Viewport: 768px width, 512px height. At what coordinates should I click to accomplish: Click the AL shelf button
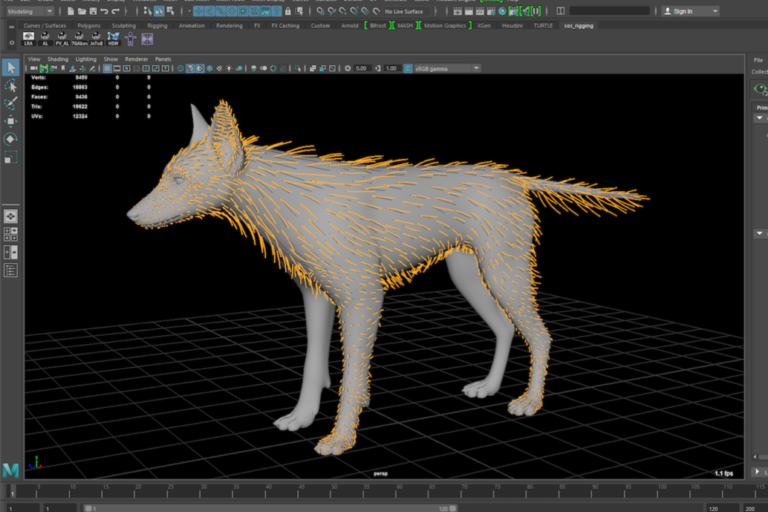click(x=45, y=39)
